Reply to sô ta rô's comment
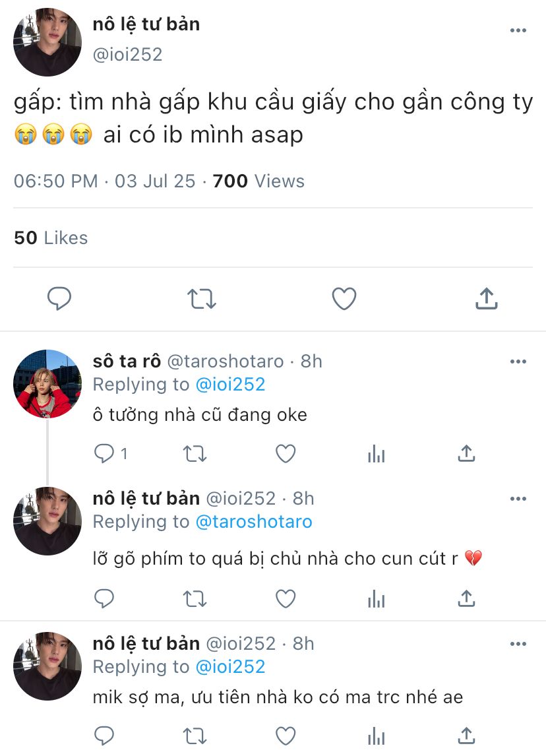Viewport: 546px width, 756px height. 105,453
